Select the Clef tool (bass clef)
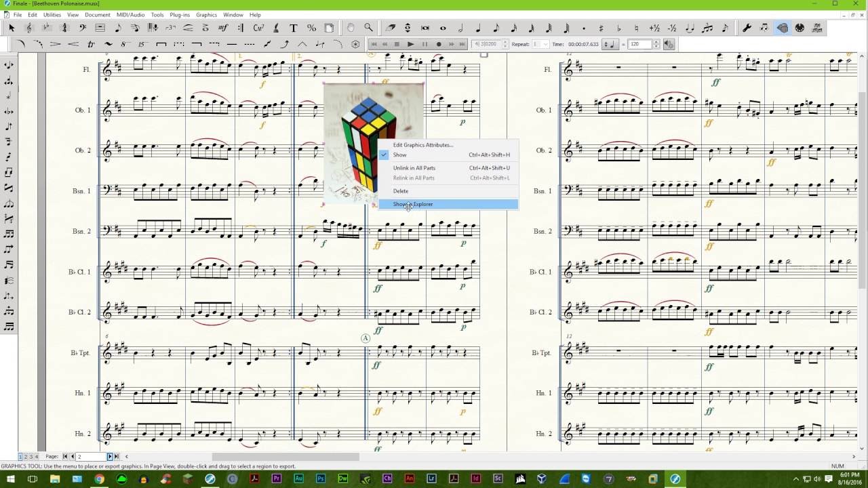 82,28
